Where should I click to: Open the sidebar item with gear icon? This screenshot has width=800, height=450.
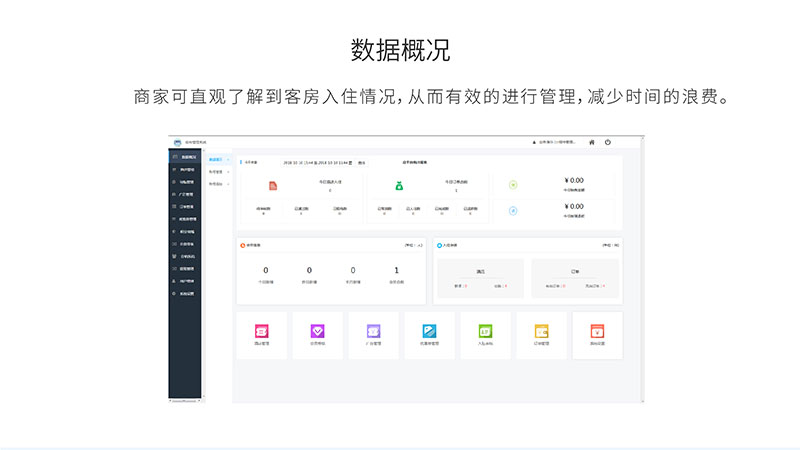pos(185,294)
